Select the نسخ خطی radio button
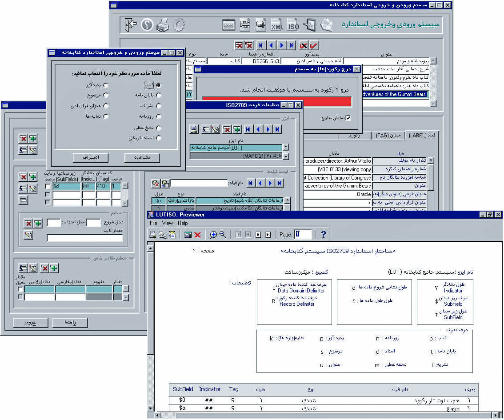504x420 pixels. coord(159,128)
